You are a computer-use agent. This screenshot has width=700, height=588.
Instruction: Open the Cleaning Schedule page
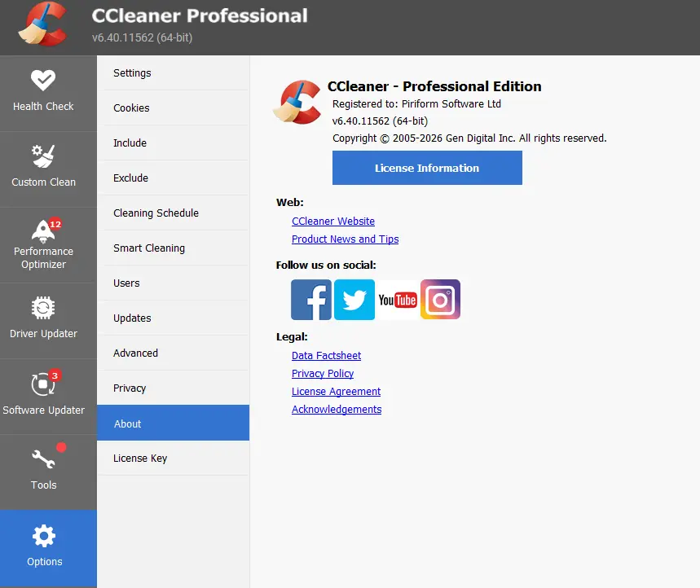point(173,213)
